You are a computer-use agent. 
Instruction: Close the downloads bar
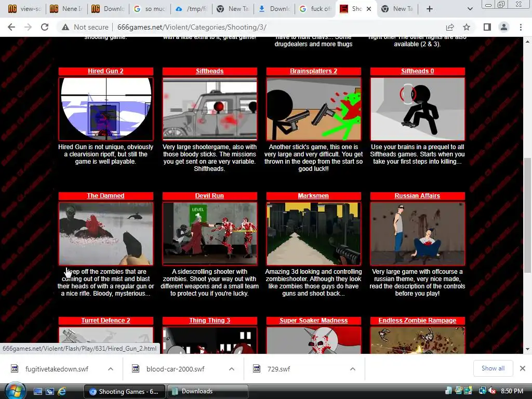523,368
